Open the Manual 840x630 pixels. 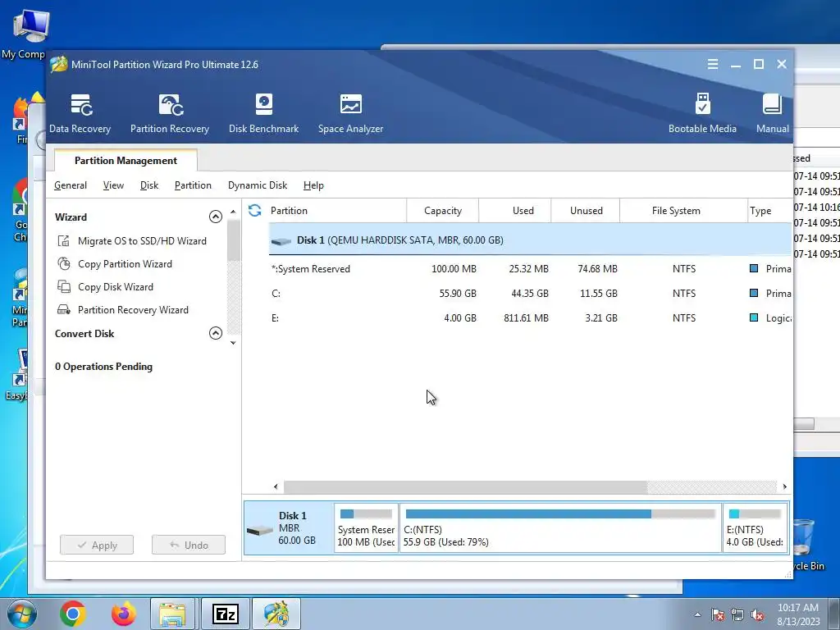(772, 113)
